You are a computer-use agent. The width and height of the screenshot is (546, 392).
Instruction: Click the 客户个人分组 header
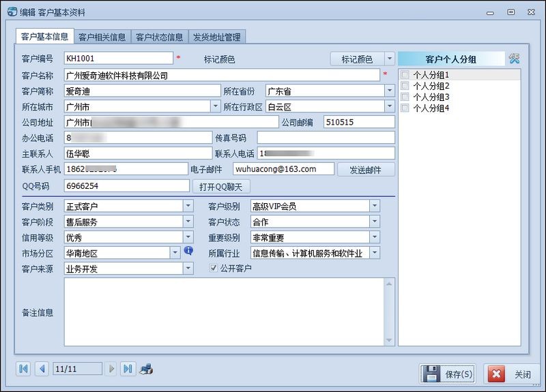(451, 59)
